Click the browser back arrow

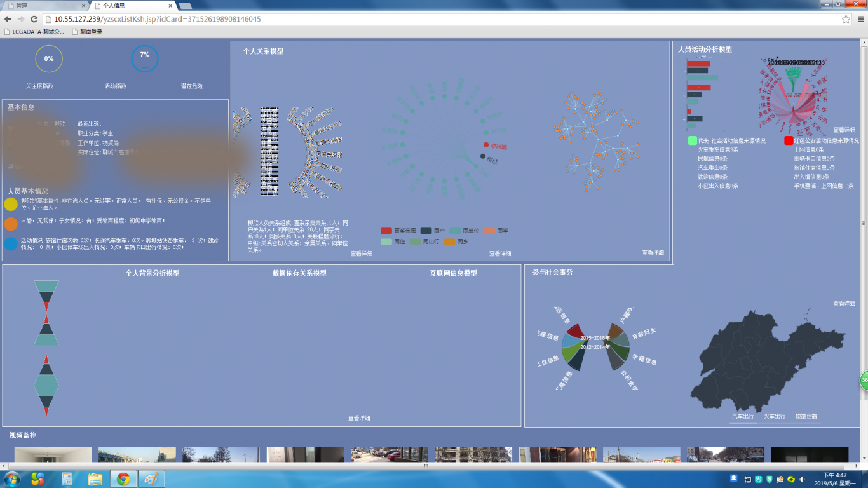(8, 19)
